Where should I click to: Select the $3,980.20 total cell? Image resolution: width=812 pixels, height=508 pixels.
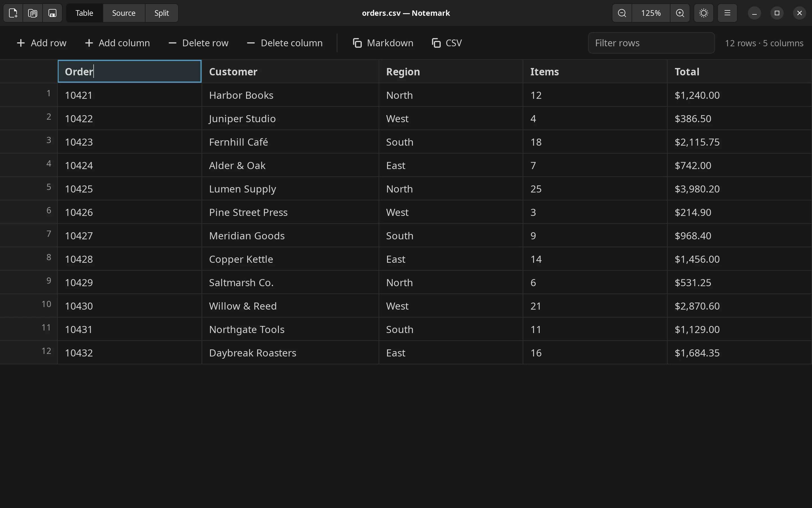[x=740, y=189]
